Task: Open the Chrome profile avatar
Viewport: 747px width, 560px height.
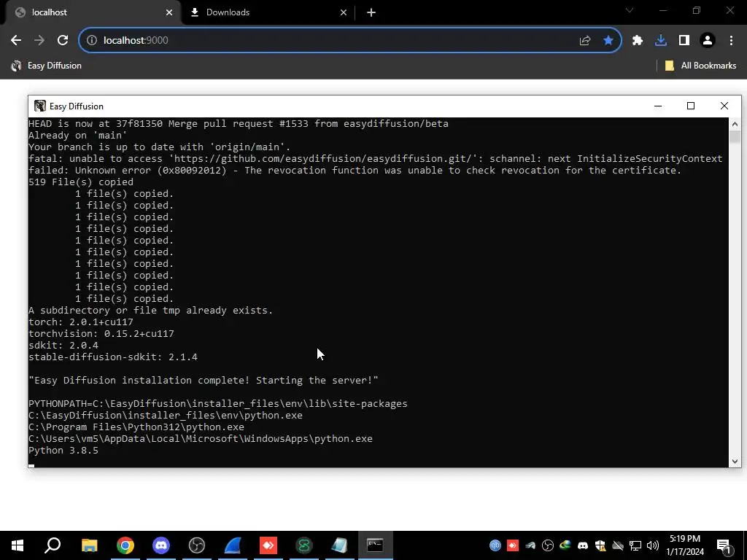Action: click(708, 41)
